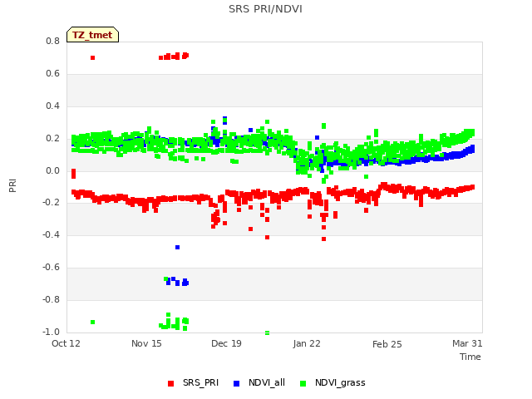Click the Jan 22 x-axis tick label

tap(307, 343)
